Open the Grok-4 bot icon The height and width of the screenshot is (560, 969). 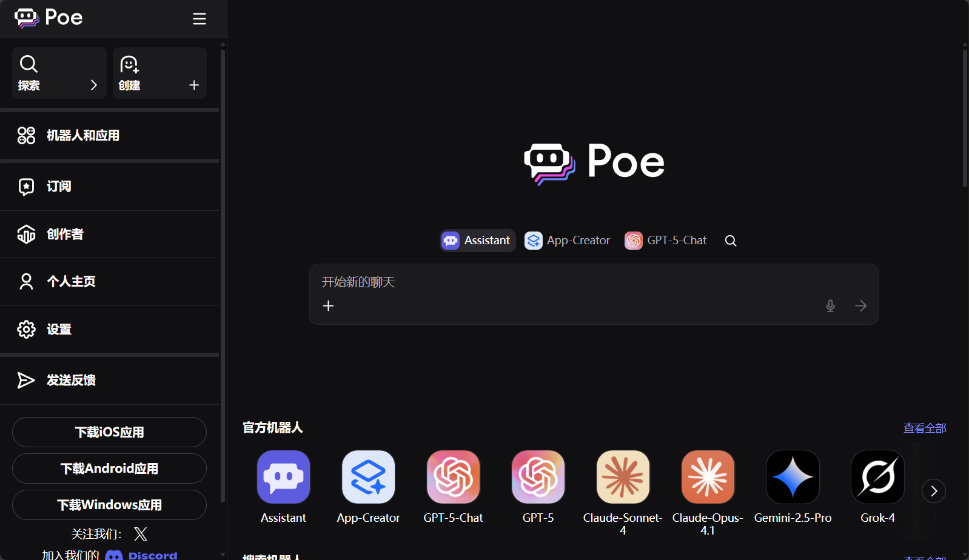878,477
